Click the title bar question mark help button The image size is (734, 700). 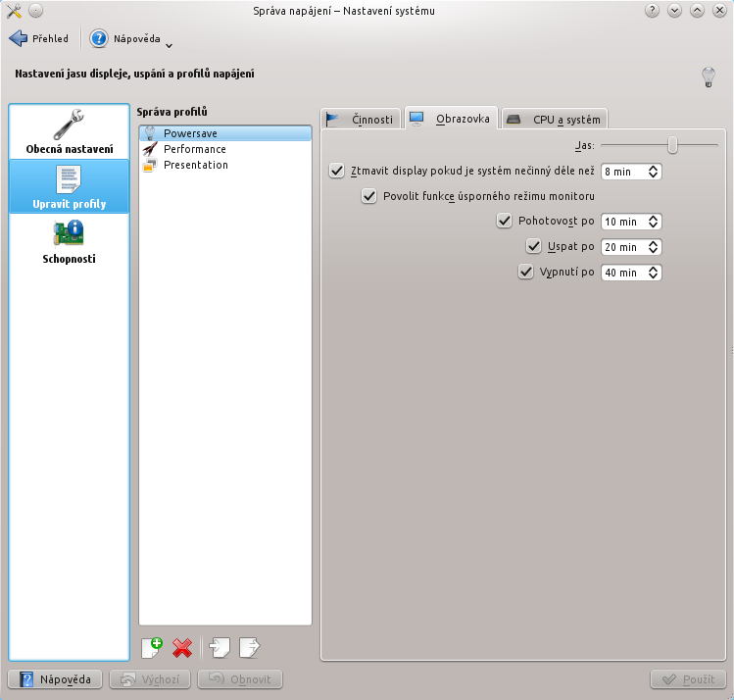click(652, 11)
